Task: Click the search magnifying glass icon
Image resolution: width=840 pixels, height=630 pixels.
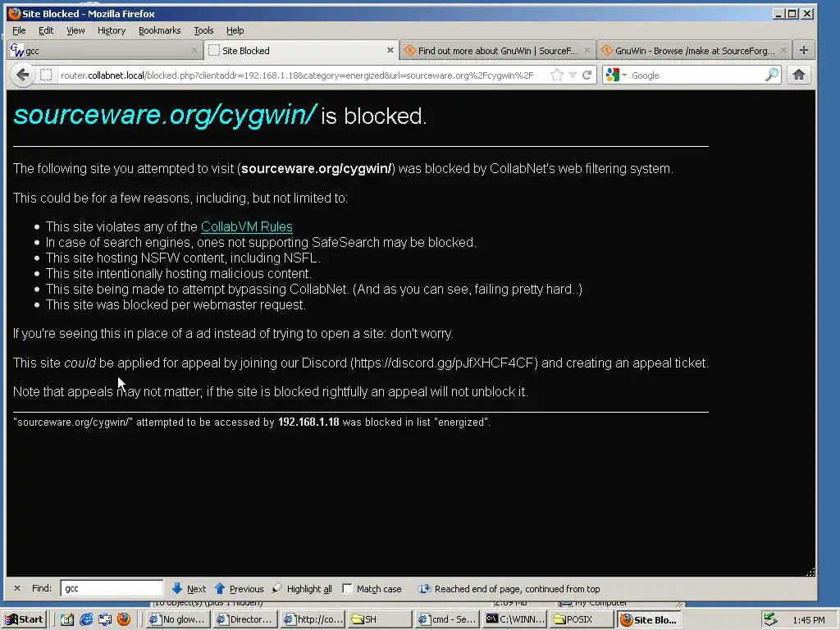Action: tap(771, 75)
